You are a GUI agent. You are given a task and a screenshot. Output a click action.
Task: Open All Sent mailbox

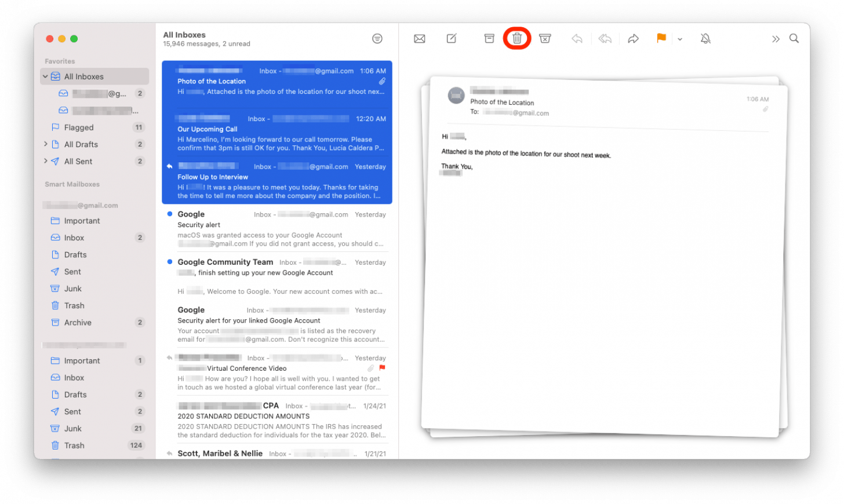click(94, 161)
